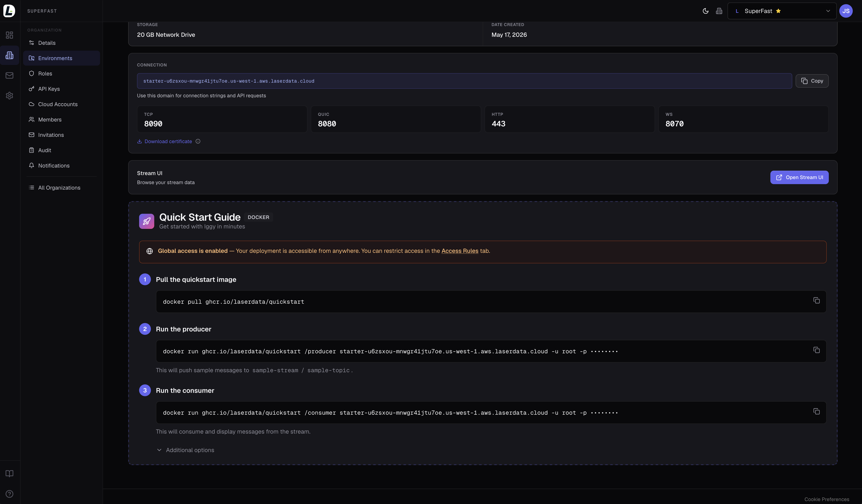Open the settings gear icon in left rail

[x=10, y=95]
